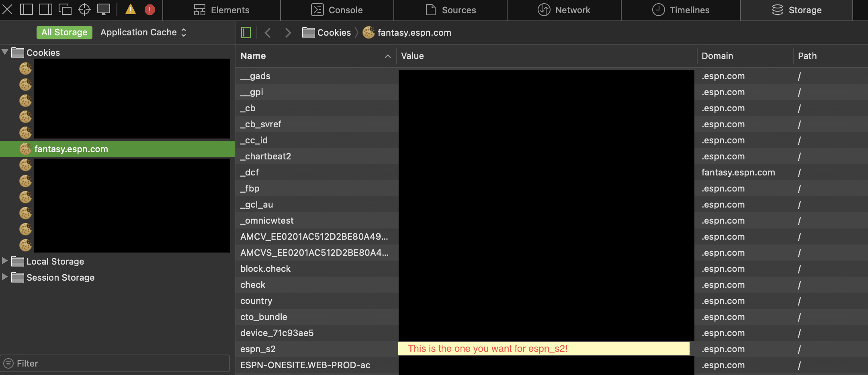
Task: Open device settings monitor icon
Action: [x=104, y=9]
